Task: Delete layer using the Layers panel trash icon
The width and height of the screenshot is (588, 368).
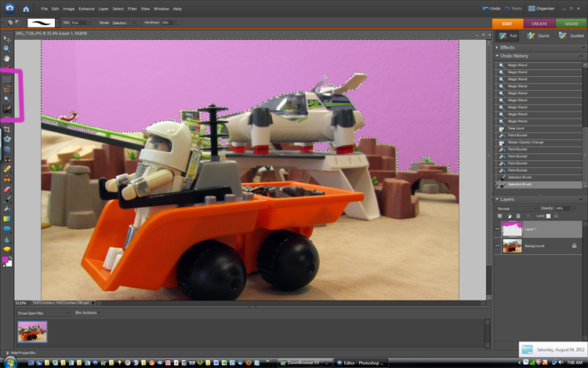Action: coord(518,216)
